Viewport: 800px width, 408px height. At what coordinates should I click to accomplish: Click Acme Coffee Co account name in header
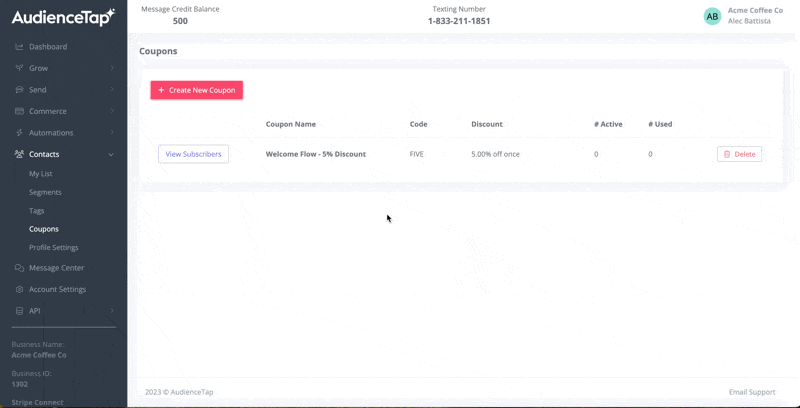coord(755,10)
